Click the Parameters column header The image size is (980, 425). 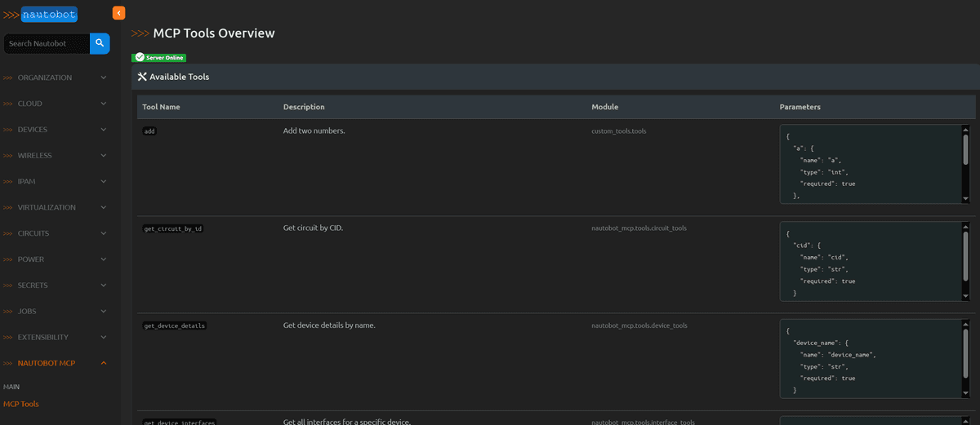tap(800, 107)
